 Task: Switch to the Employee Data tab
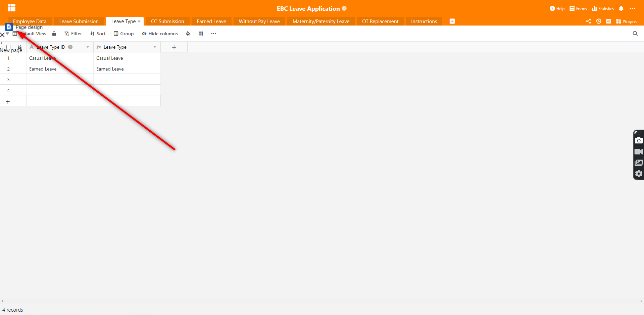30,21
